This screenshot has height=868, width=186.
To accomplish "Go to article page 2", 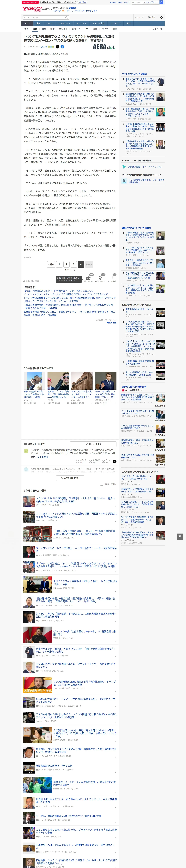I will (66, 264).
